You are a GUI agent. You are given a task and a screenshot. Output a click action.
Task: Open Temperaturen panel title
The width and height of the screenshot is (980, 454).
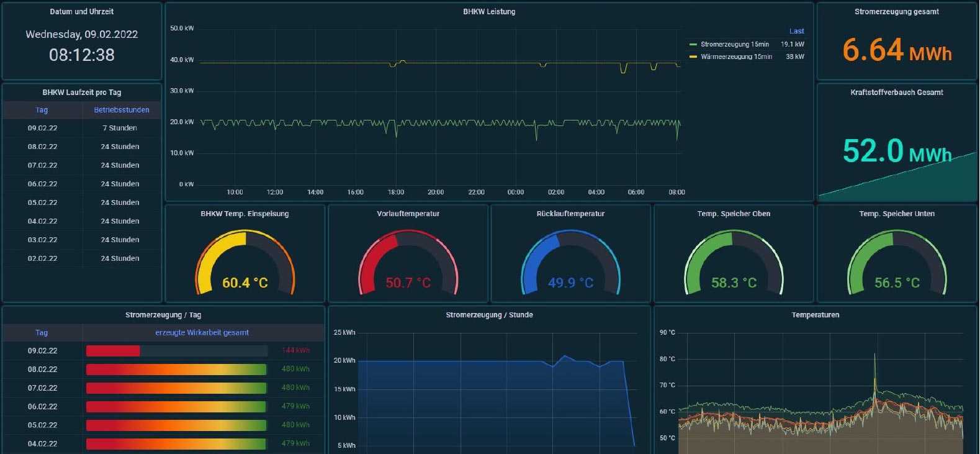pyautogui.click(x=815, y=315)
